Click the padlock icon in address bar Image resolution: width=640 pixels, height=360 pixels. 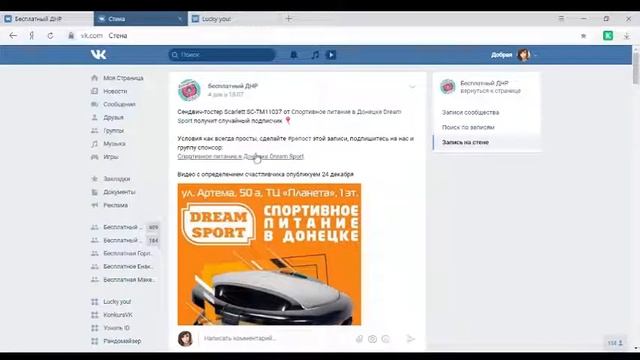[71, 36]
